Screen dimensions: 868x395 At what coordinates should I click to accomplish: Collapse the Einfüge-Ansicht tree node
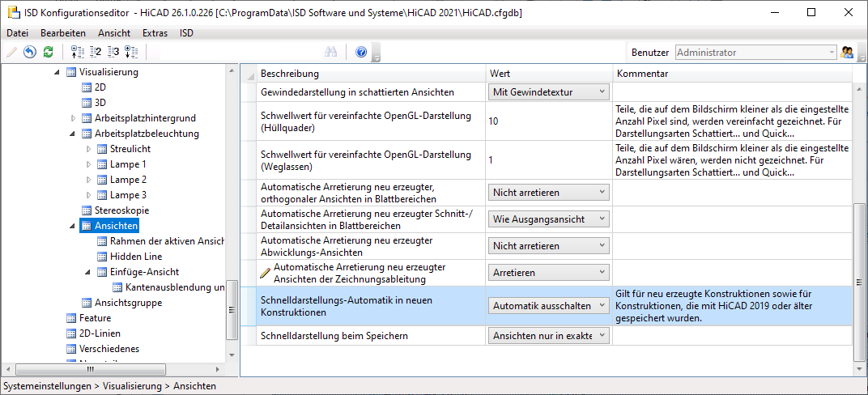click(x=88, y=272)
